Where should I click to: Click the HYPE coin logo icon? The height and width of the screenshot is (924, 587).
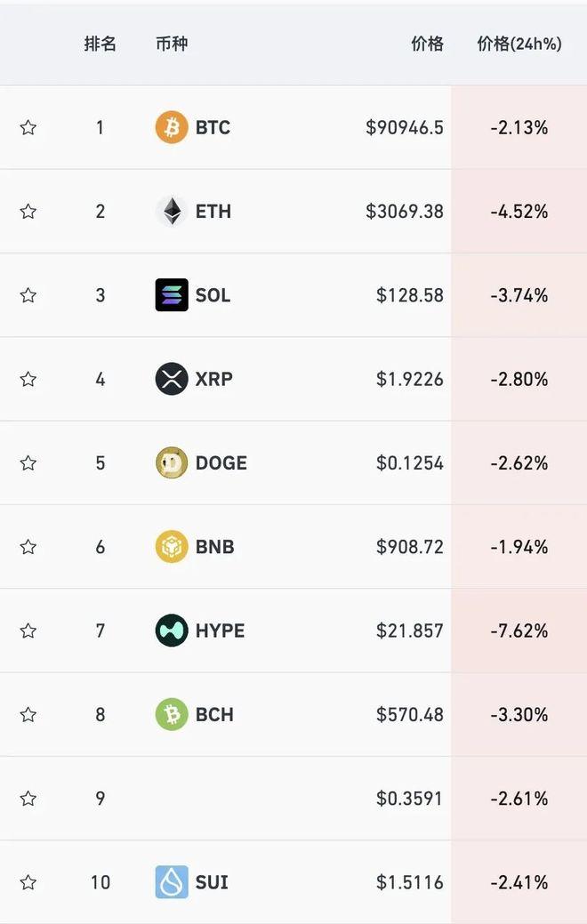(x=172, y=631)
